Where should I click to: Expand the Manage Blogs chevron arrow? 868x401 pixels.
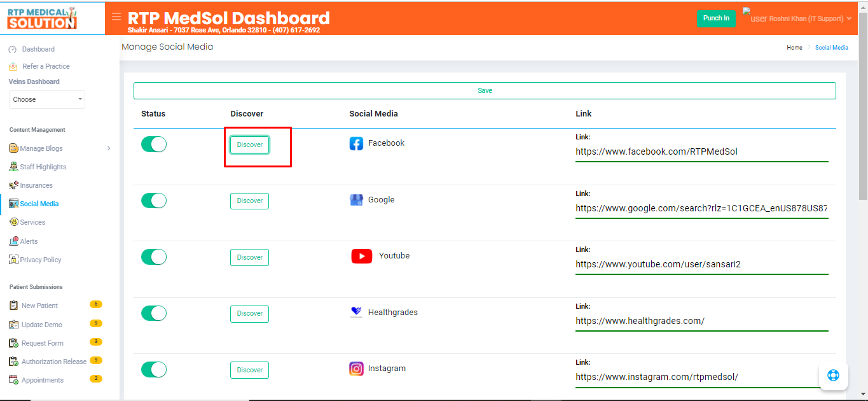click(109, 148)
